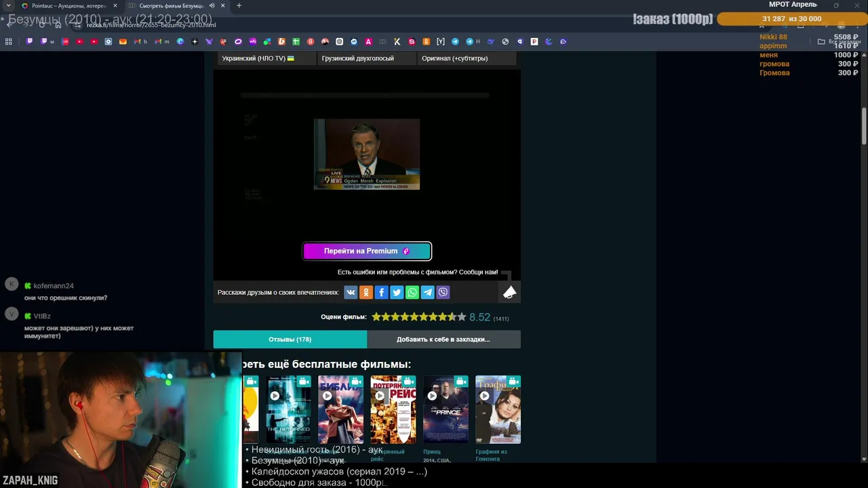This screenshot has height=488, width=868.
Task: Open the first Twitch bookmark
Action: coord(30,41)
